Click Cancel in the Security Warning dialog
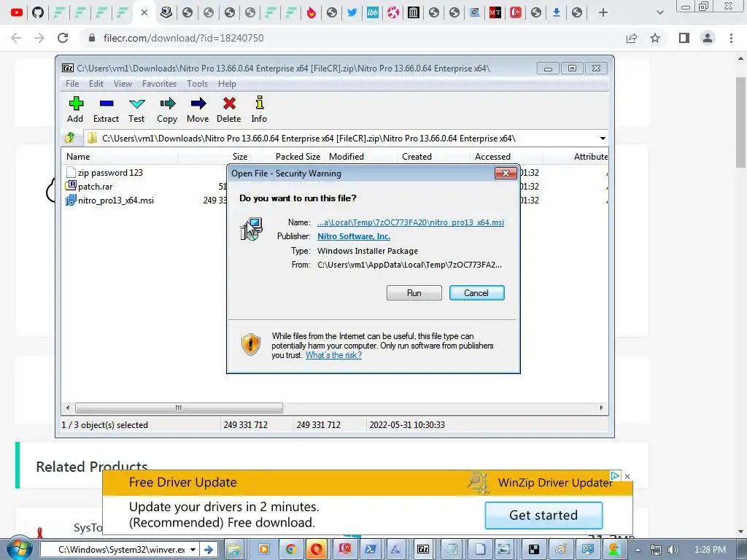This screenshot has height=560, width=747. tap(476, 293)
